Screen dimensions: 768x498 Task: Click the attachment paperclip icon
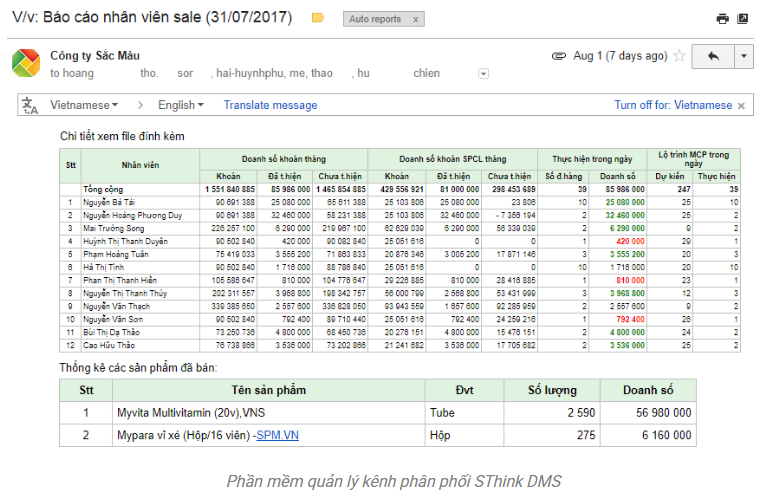560,56
